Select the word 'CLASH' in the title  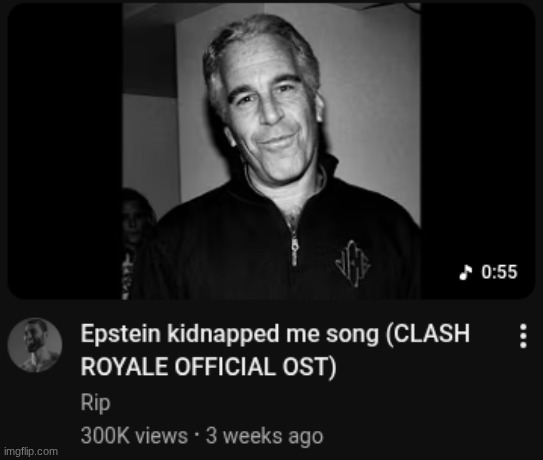point(432,334)
